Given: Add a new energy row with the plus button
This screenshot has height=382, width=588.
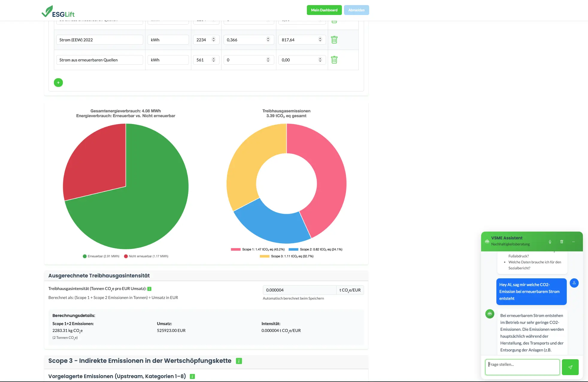Looking at the screenshot, I should [x=58, y=82].
